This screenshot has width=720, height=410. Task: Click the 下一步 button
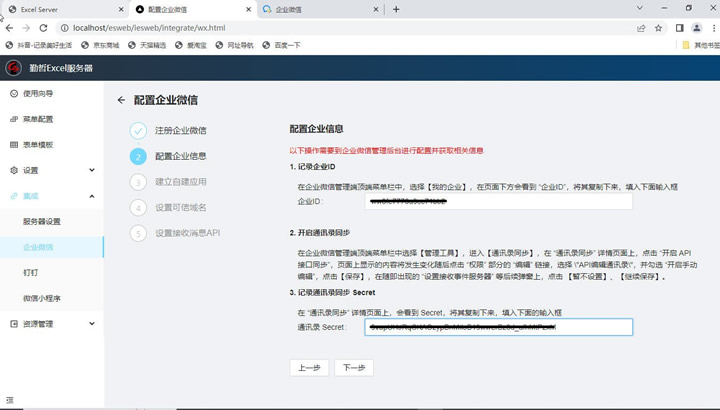353,367
